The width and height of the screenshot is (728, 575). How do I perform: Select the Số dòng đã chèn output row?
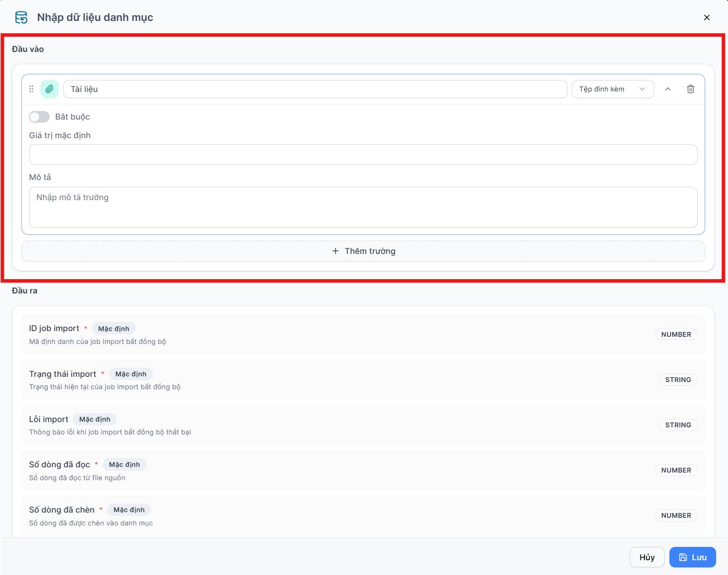tap(363, 515)
